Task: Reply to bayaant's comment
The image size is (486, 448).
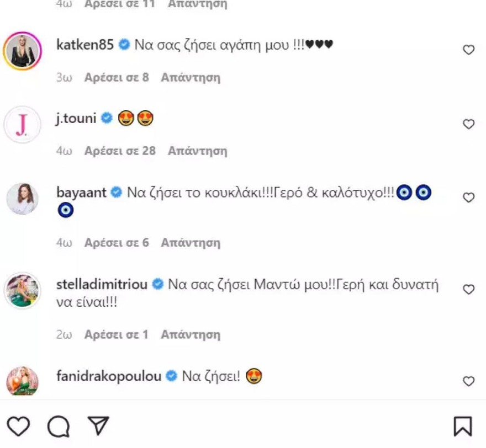Action: click(191, 243)
